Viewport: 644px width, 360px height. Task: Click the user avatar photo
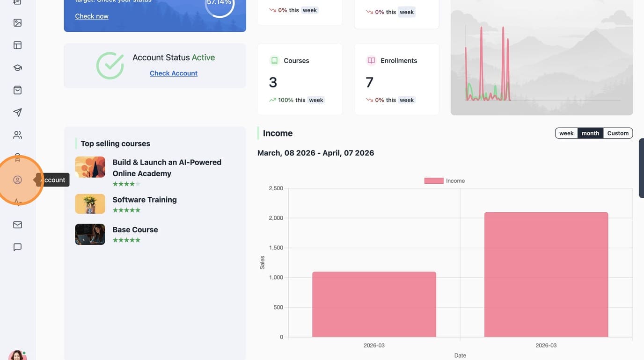[x=17, y=355]
